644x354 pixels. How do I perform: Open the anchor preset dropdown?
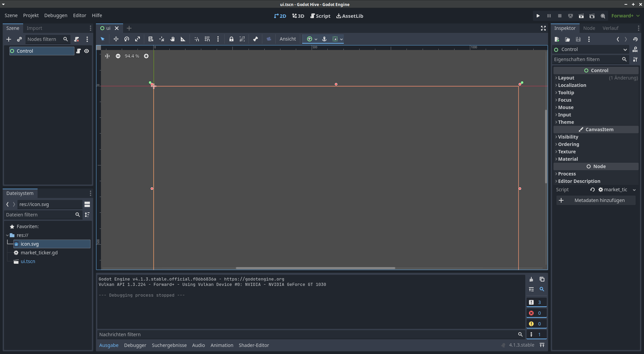312,39
